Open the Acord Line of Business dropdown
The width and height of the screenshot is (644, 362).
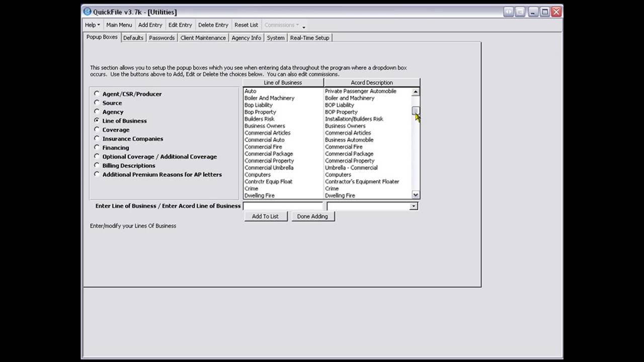414,206
